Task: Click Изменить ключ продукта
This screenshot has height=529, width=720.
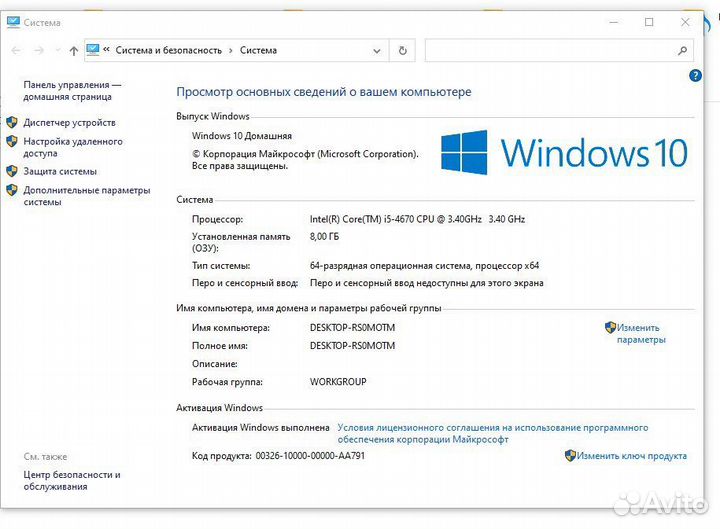Action: (x=632, y=456)
